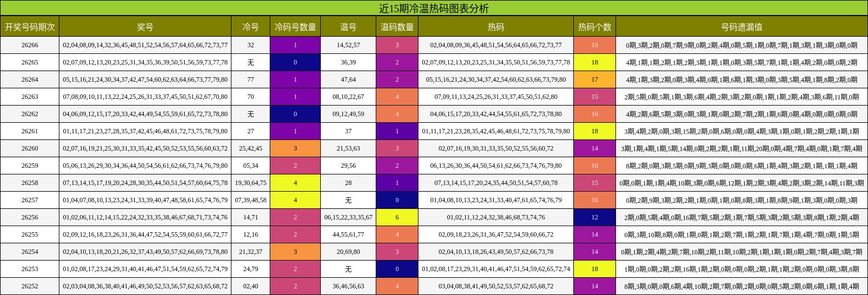Click navy warm count 0 in row 26253
The height and width of the screenshot is (295, 868).
click(397, 269)
